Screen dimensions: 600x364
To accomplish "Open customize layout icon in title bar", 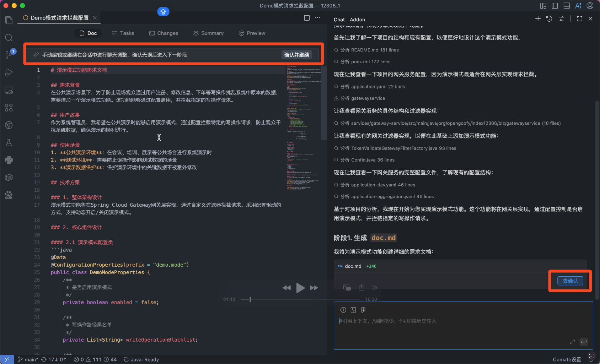I will point(543,6).
